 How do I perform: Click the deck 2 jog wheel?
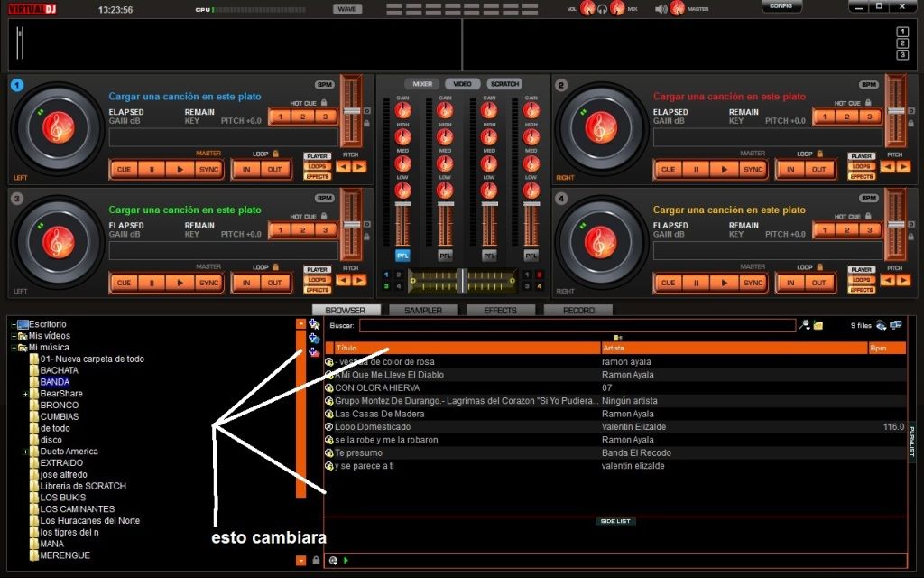pos(601,127)
